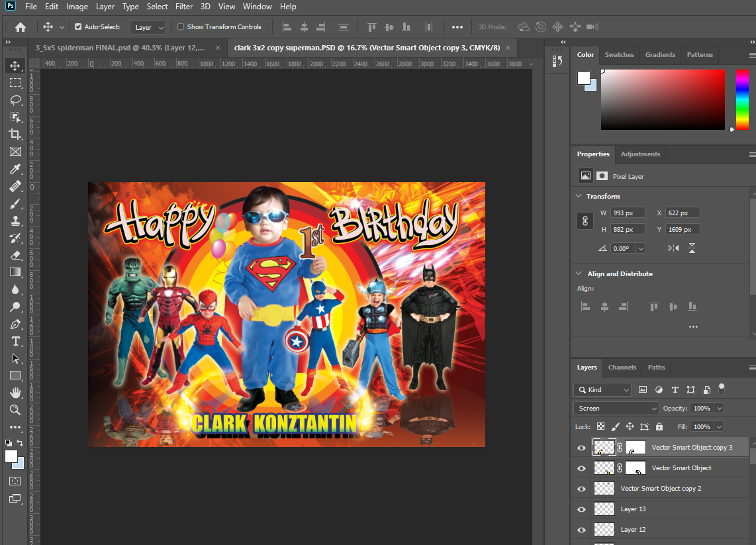Activate the Horizontal Type tool
The height and width of the screenshot is (545, 756).
tap(15, 341)
